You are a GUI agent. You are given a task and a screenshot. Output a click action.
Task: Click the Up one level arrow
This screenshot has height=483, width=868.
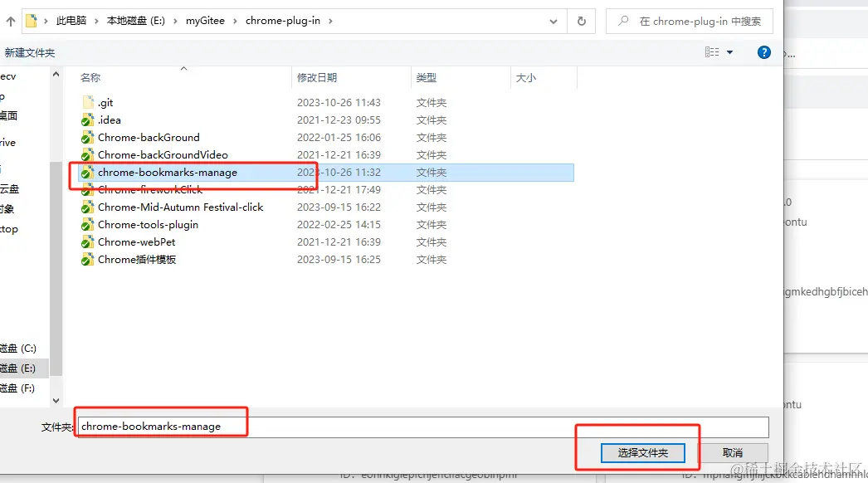point(11,22)
